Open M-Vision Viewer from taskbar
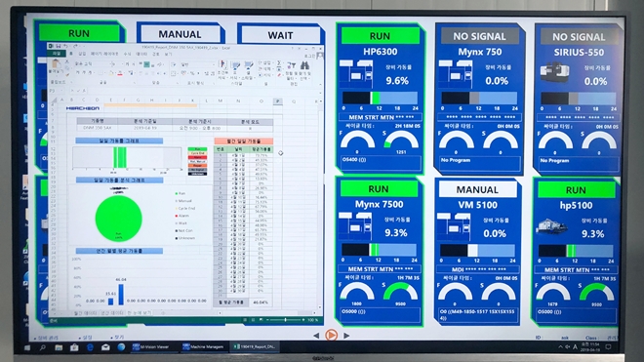 click(x=150, y=346)
